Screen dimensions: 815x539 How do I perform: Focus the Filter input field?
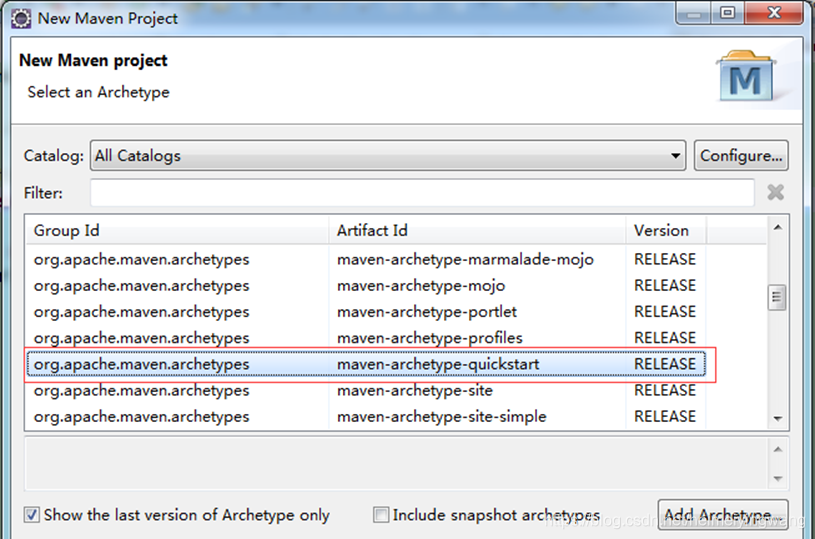click(422, 193)
